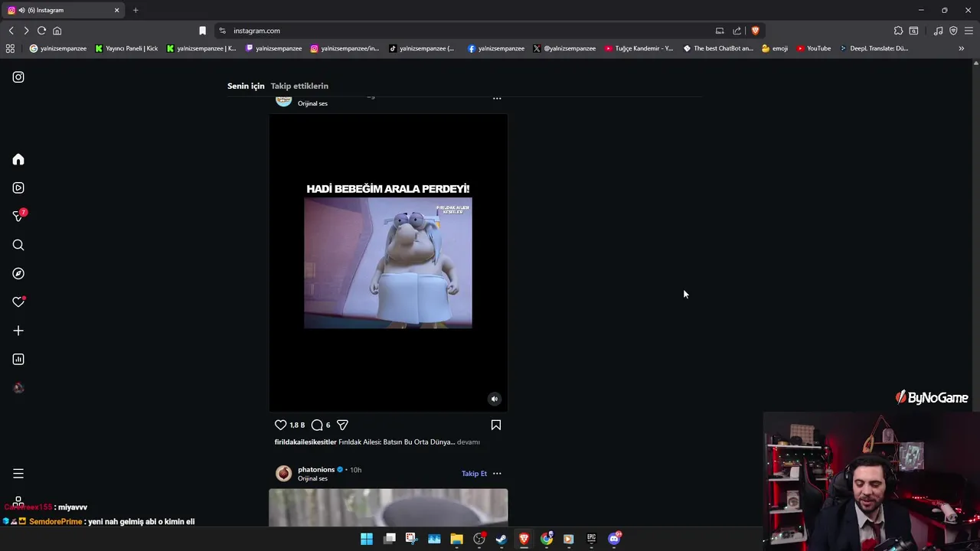Go forward in the browser
This screenshot has height=551, width=980.
pyautogui.click(x=26, y=31)
